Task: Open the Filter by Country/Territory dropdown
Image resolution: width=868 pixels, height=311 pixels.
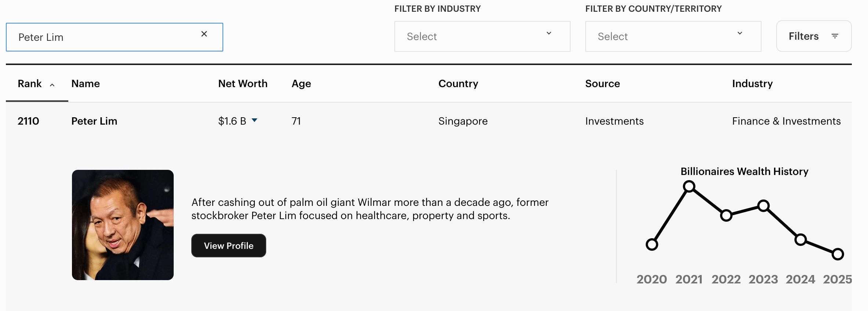Action: pos(673,36)
